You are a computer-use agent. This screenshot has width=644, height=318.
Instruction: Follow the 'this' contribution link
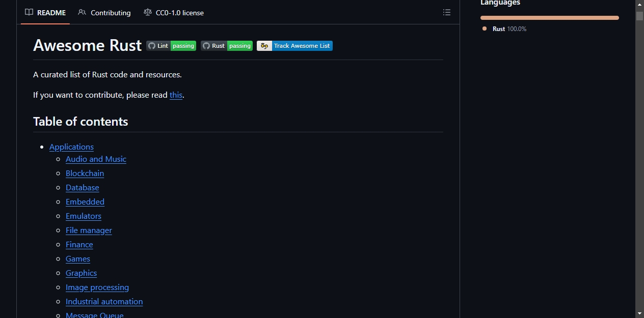(x=176, y=95)
